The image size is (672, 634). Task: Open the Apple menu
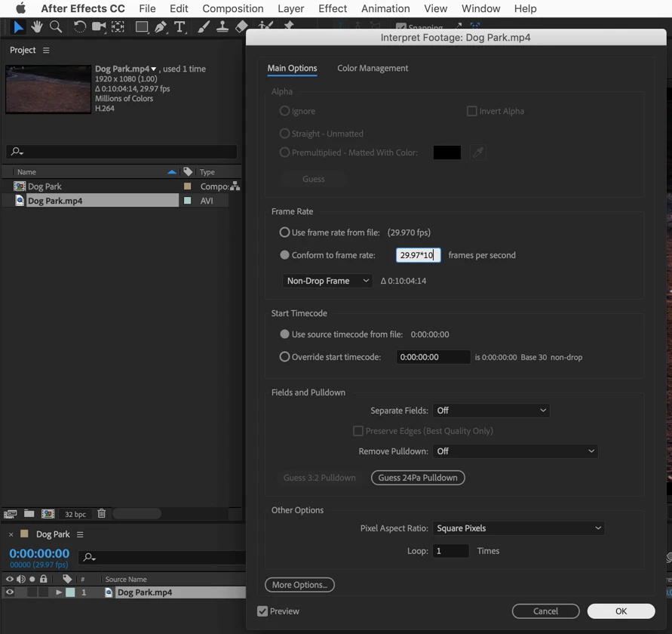coord(20,8)
